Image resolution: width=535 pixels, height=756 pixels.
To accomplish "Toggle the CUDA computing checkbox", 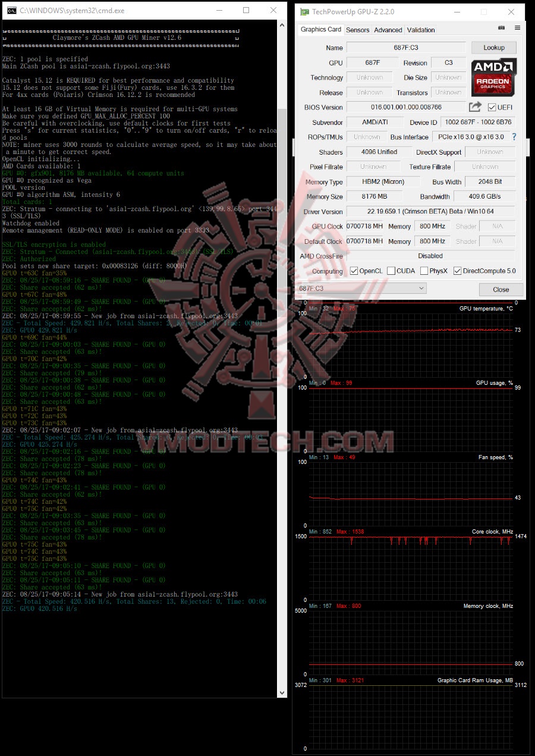I will coord(391,271).
